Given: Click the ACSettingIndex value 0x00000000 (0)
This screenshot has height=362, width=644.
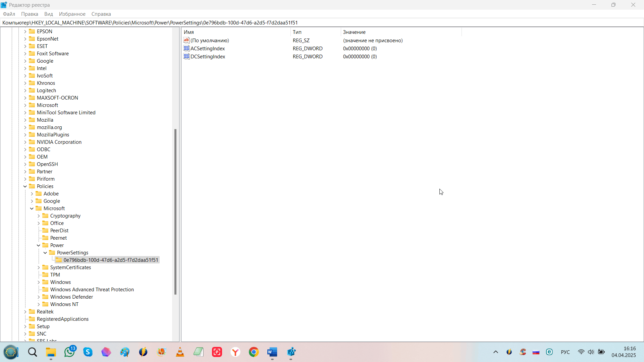Looking at the screenshot, I should coord(360,49).
